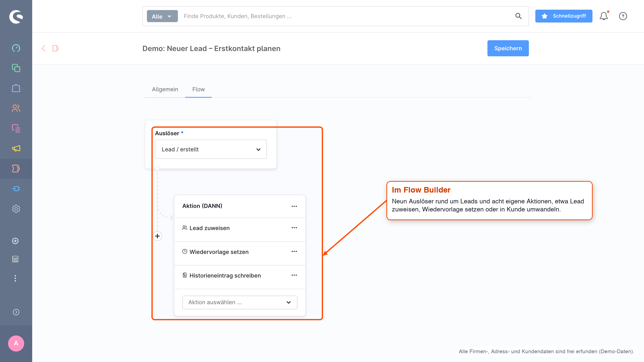Open options for Historieneintrag schreiben action
The width and height of the screenshot is (644, 362).
(x=294, y=275)
